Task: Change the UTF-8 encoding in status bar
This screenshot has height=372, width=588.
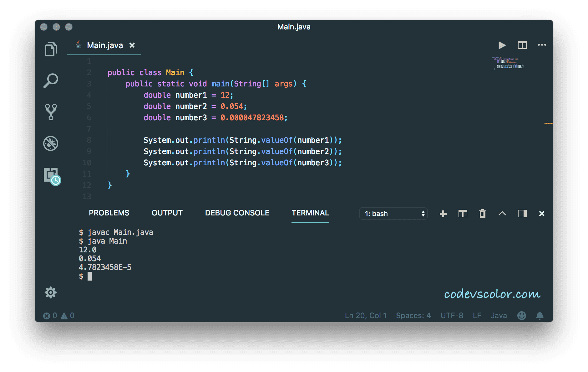Action: pyautogui.click(x=452, y=316)
